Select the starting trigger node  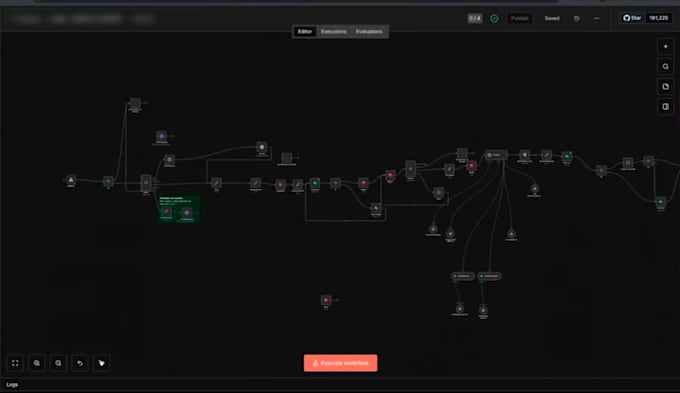pyautogui.click(x=71, y=180)
